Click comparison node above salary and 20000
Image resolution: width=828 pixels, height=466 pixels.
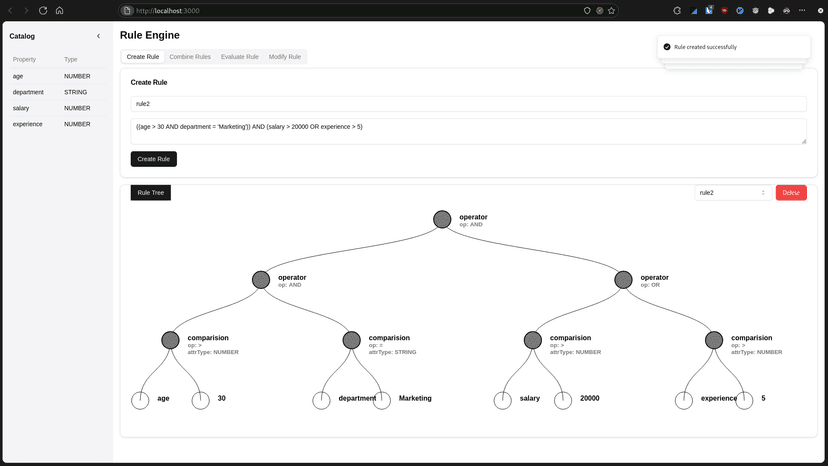point(533,340)
